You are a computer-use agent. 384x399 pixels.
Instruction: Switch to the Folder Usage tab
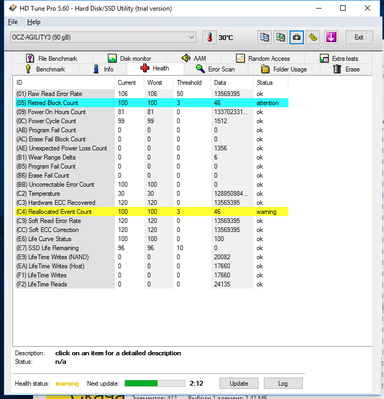[284, 69]
